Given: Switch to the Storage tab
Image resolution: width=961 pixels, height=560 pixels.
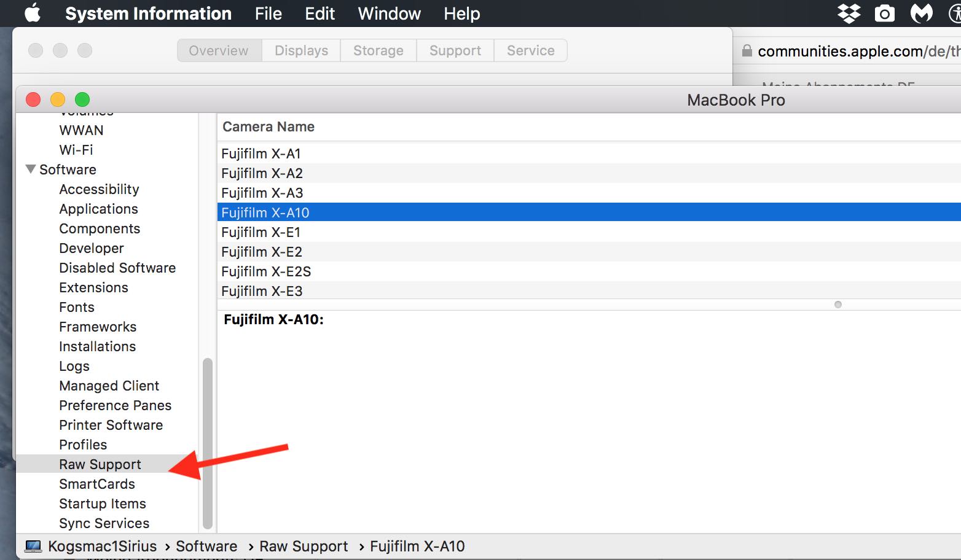Looking at the screenshot, I should click(378, 50).
